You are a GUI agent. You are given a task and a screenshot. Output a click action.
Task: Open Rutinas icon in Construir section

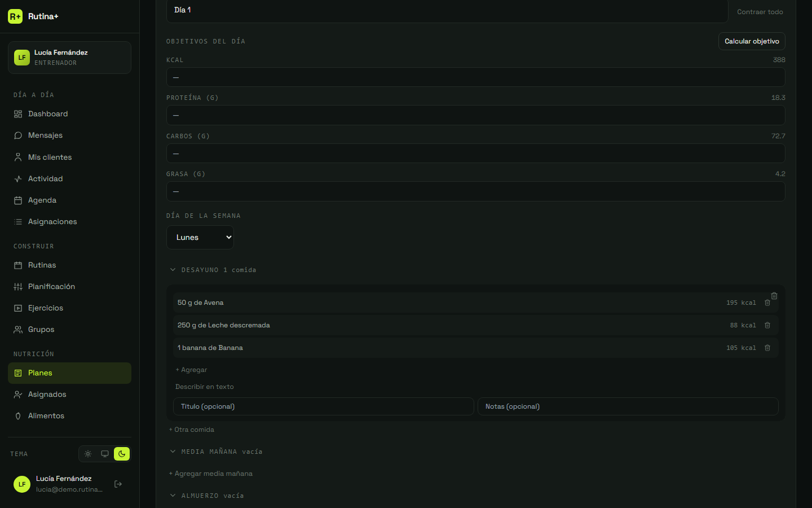pos(18,265)
